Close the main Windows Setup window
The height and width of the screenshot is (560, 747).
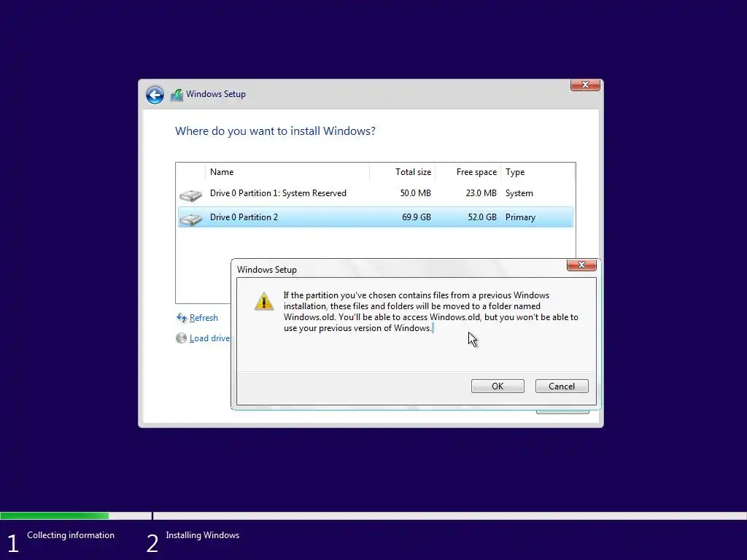(x=585, y=85)
